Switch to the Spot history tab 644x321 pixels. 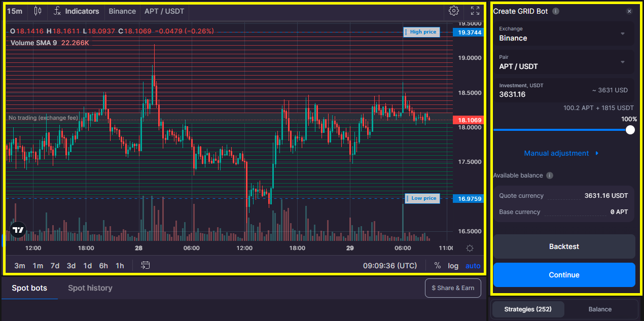pyautogui.click(x=90, y=288)
